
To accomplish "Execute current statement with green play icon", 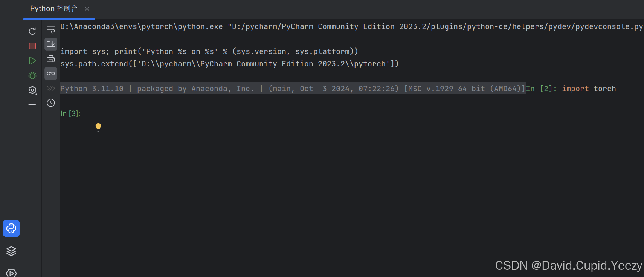I will click(32, 60).
